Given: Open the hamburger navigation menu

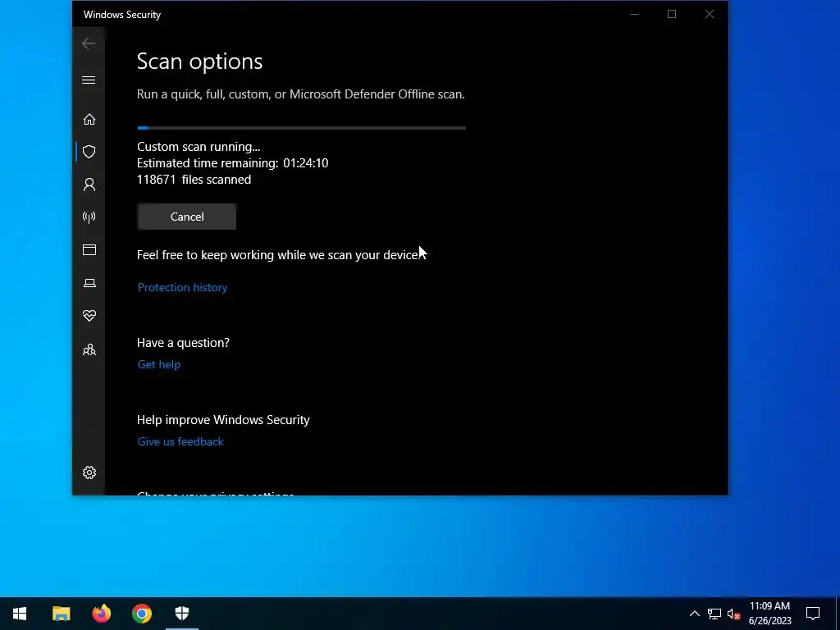Looking at the screenshot, I should point(89,80).
